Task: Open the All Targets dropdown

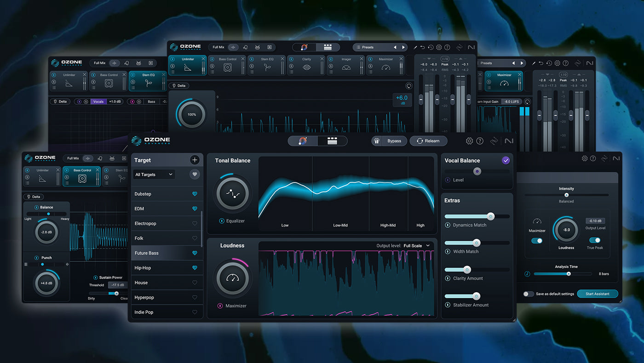Action: point(154,174)
